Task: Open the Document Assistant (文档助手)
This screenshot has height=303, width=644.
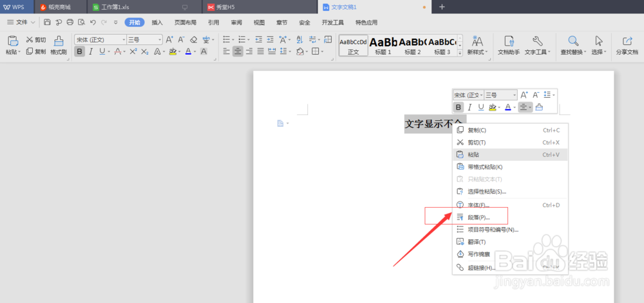Action: pyautogui.click(x=509, y=46)
